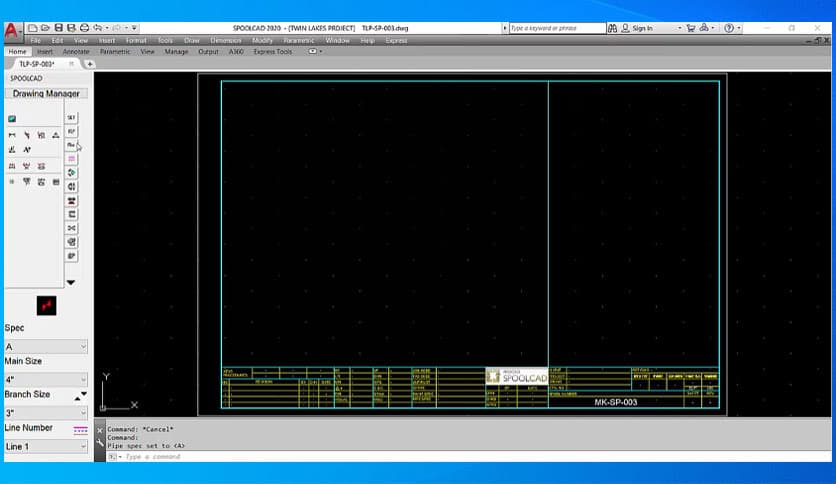This screenshot has height=484, width=836.
Task: Open the File menu
Action: click(35, 41)
